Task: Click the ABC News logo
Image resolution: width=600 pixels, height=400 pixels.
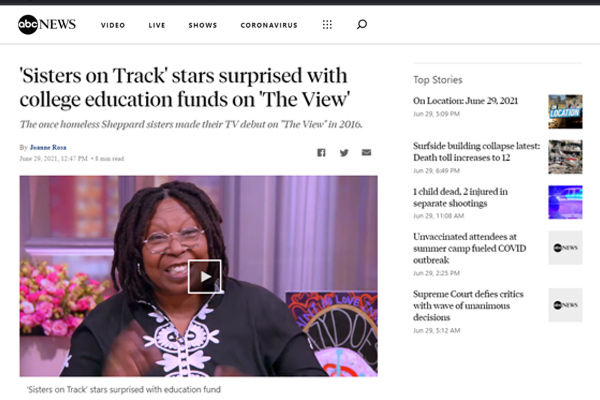Action: (47, 24)
